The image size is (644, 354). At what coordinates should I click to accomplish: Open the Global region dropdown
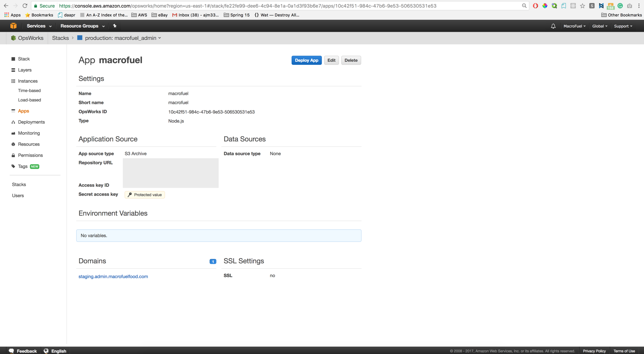point(600,26)
